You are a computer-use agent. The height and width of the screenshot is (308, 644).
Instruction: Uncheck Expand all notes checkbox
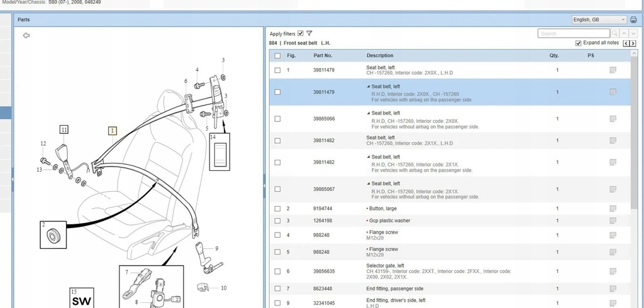click(x=579, y=43)
